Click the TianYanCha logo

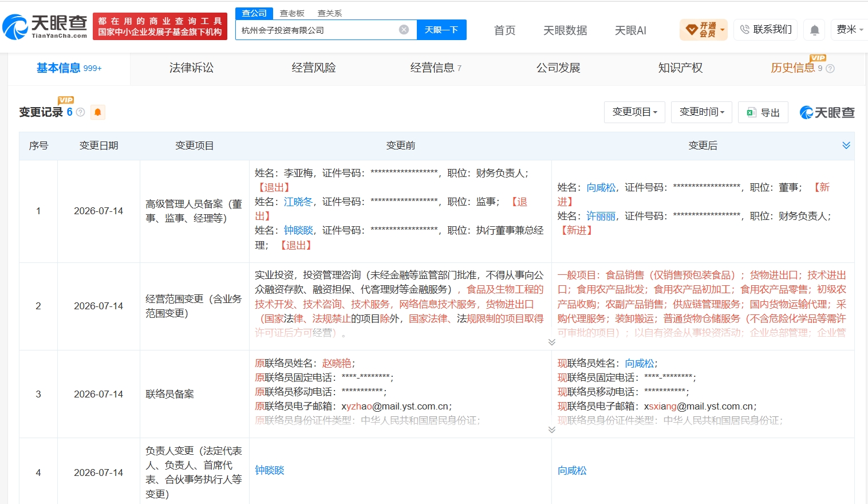(45, 26)
